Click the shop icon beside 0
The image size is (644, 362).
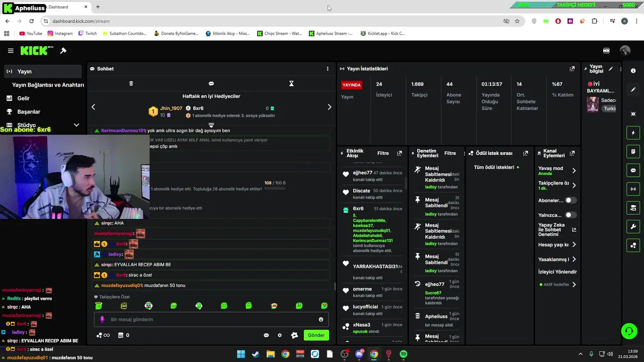pos(121,335)
